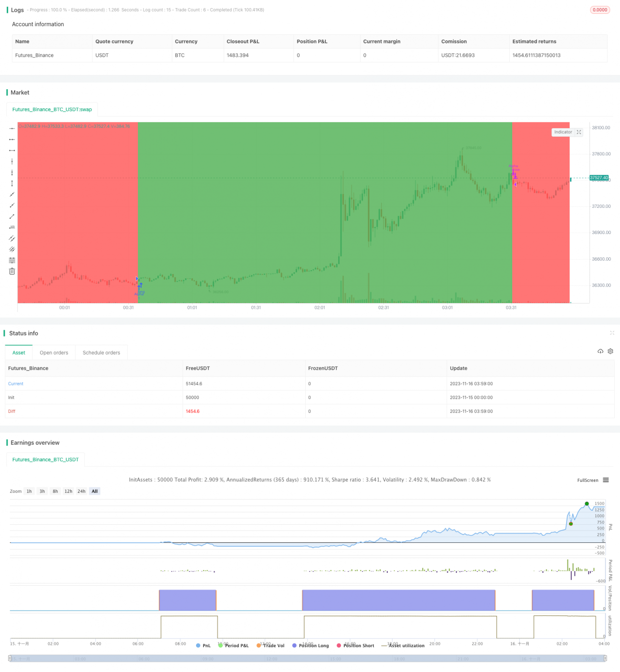Toggle PnL series in chart legend
The width and height of the screenshot is (620, 672).
click(x=203, y=645)
